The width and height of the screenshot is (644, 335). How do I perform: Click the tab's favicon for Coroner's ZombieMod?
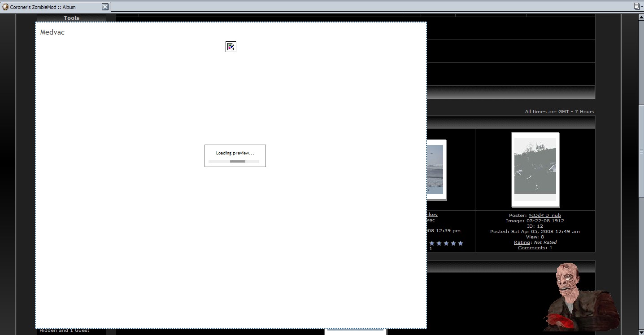6,7
